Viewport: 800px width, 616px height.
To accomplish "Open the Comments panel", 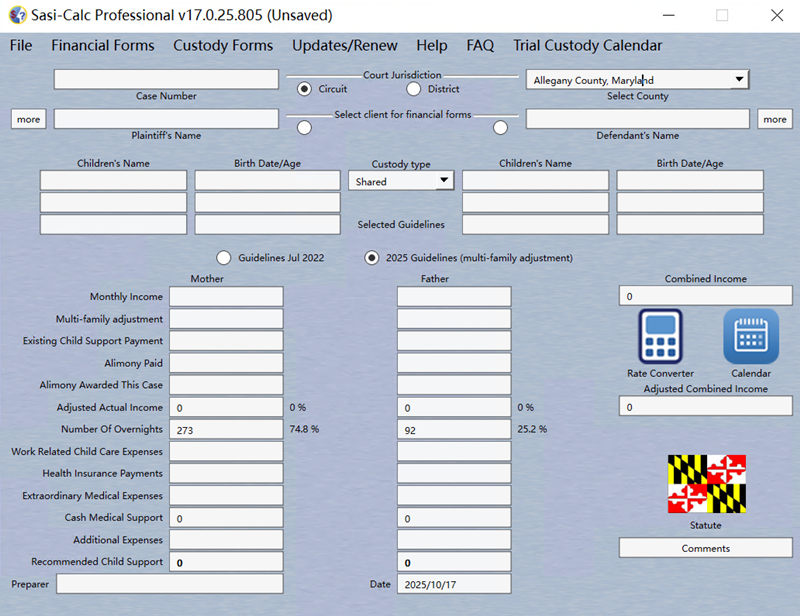I will 705,548.
